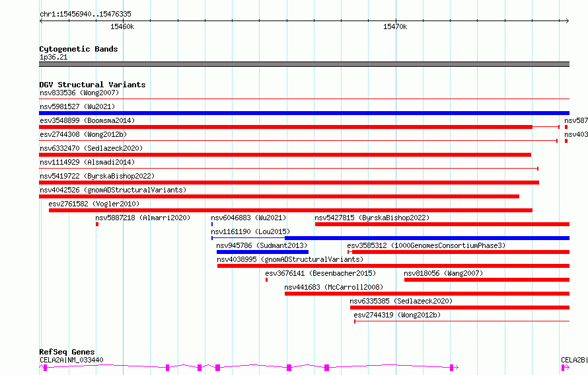Click the nsv1161190 (Lou2015) label

point(250,231)
